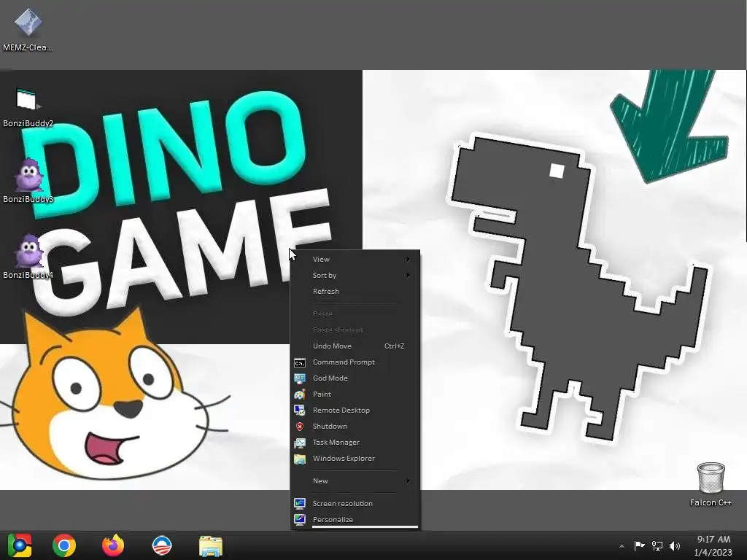Launch Firefox from the taskbar
Image resolution: width=747 pixels, height=560 pixels.
(113, 545)
